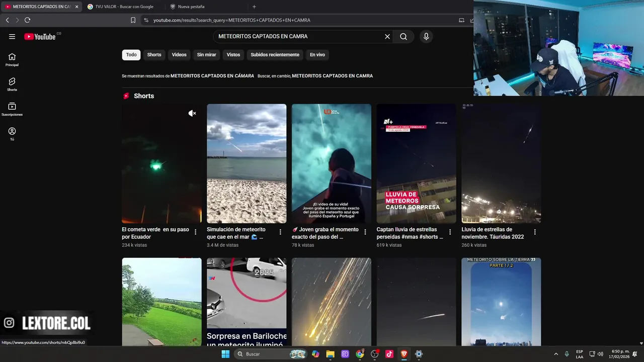Open site settings icon beside the URL
Image resolution: width=644 pixels, height=362 pixels.
pyautogui.click(x=146, y=20)
